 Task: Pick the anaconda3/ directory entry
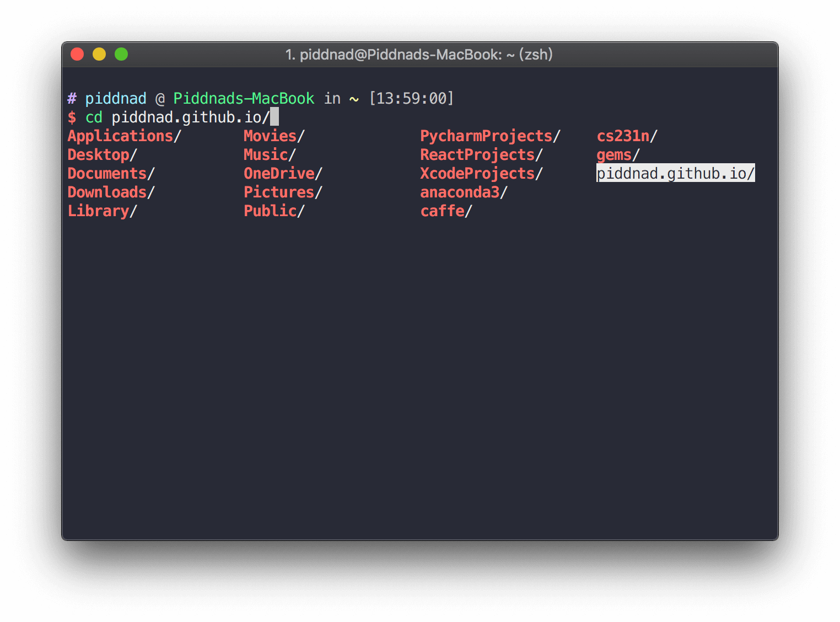coord(464,192)
